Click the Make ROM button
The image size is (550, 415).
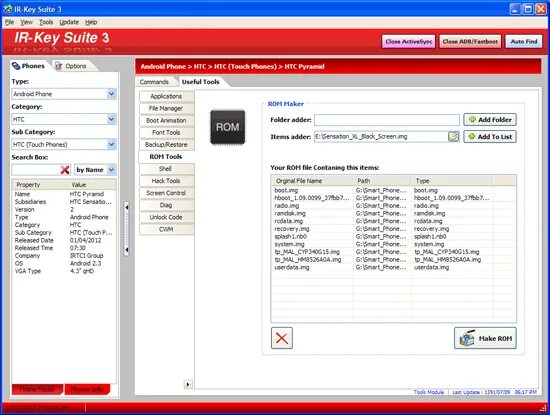485,338
